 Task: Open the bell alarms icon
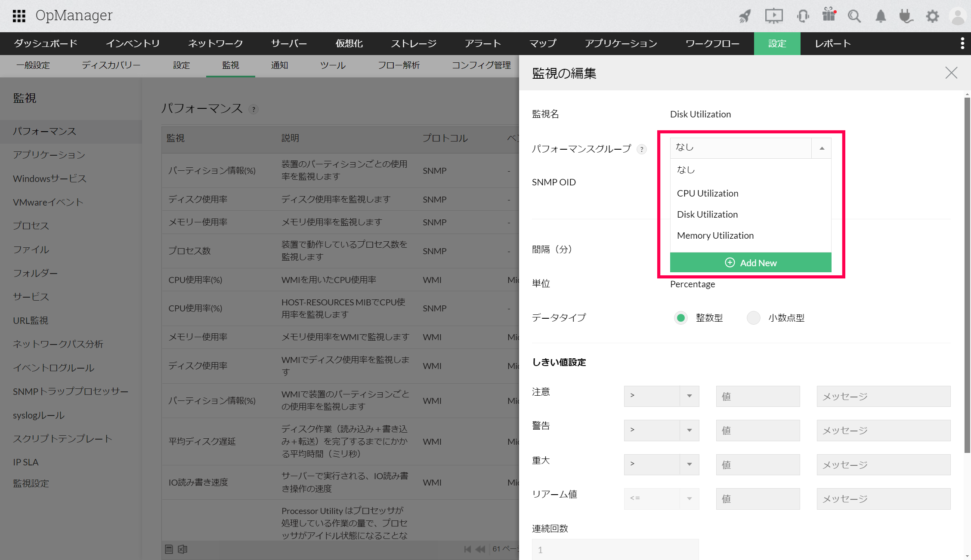[881, 16]
